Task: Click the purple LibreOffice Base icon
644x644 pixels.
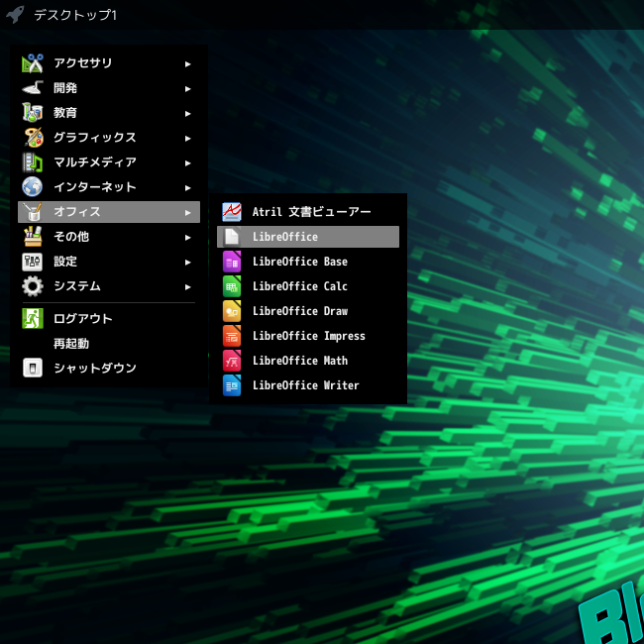Action: coord(232,262)
